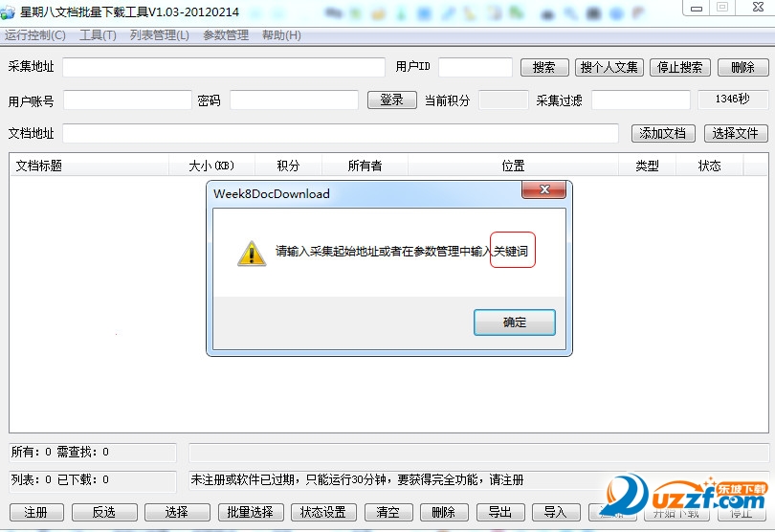Click the 搜索 button
This screenshot has width=775, height=532.
point(544,67)
